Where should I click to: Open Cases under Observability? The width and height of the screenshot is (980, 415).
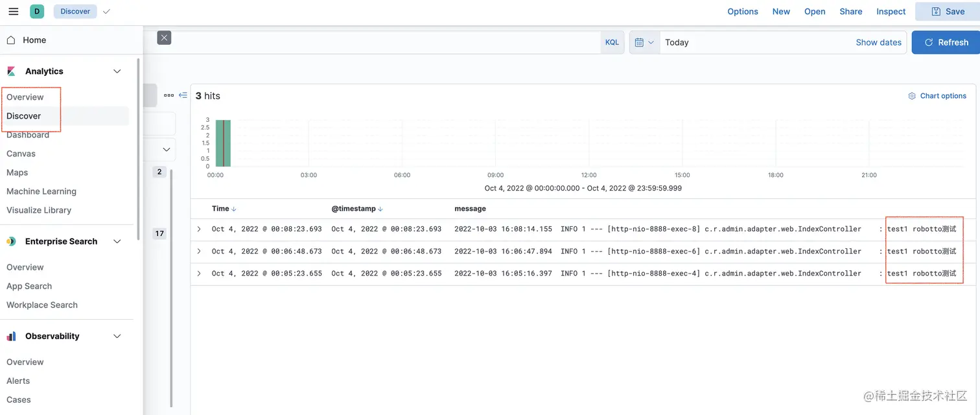[19, 399]
